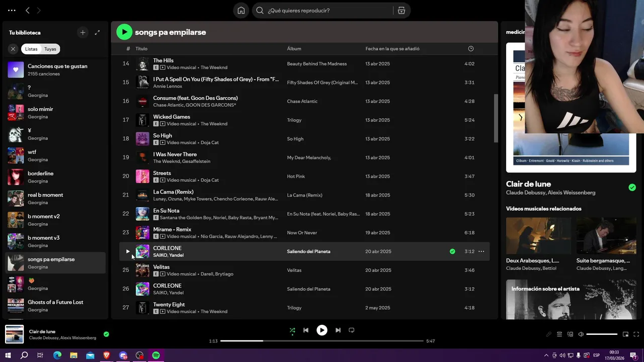The image size is (644, 362).
Task: Go to Spotify Home
Action: point(241,11)
